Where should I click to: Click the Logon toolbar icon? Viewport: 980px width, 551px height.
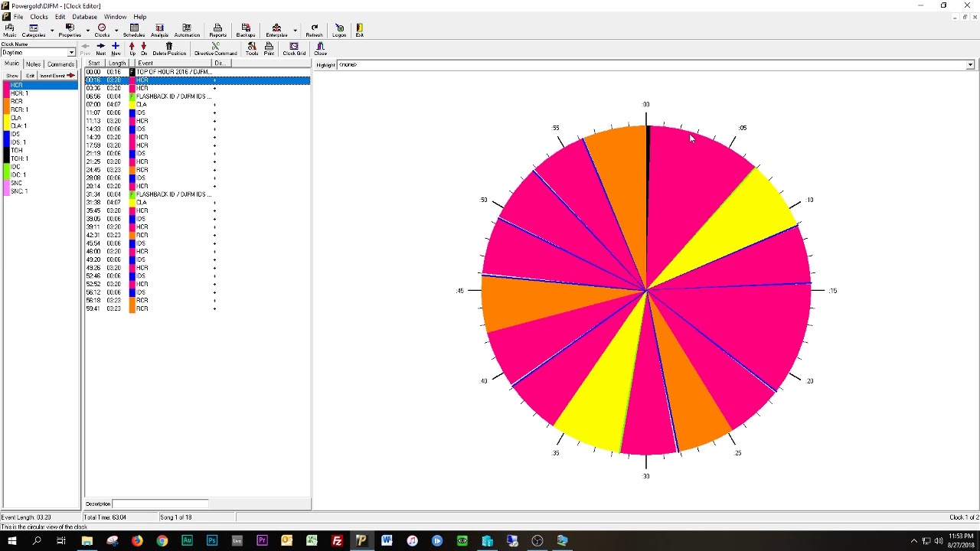coord(339,30)
